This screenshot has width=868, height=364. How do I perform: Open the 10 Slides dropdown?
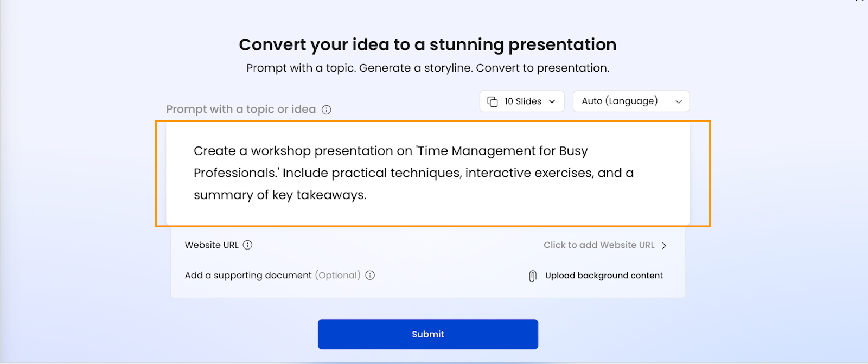(522, 101)
